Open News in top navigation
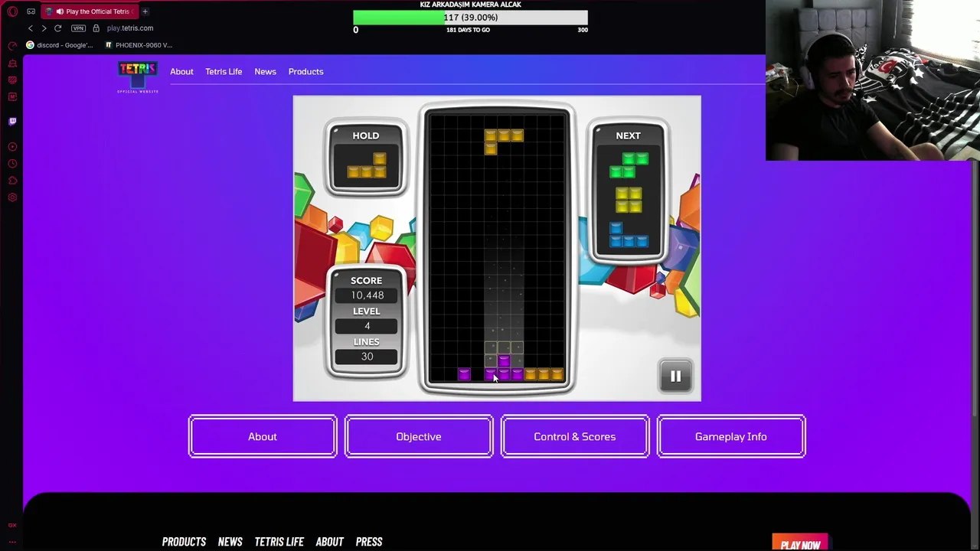This screenshot has width=980, height=551. click(265, 71)
